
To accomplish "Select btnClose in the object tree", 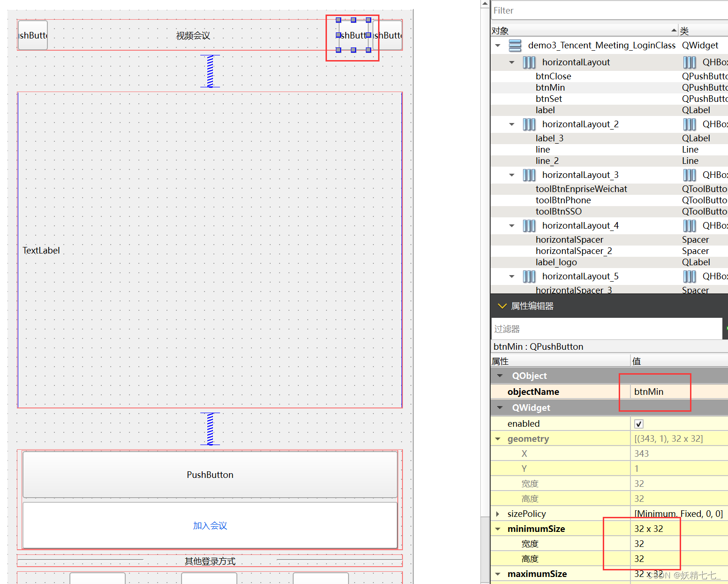I will pos(554,77).
